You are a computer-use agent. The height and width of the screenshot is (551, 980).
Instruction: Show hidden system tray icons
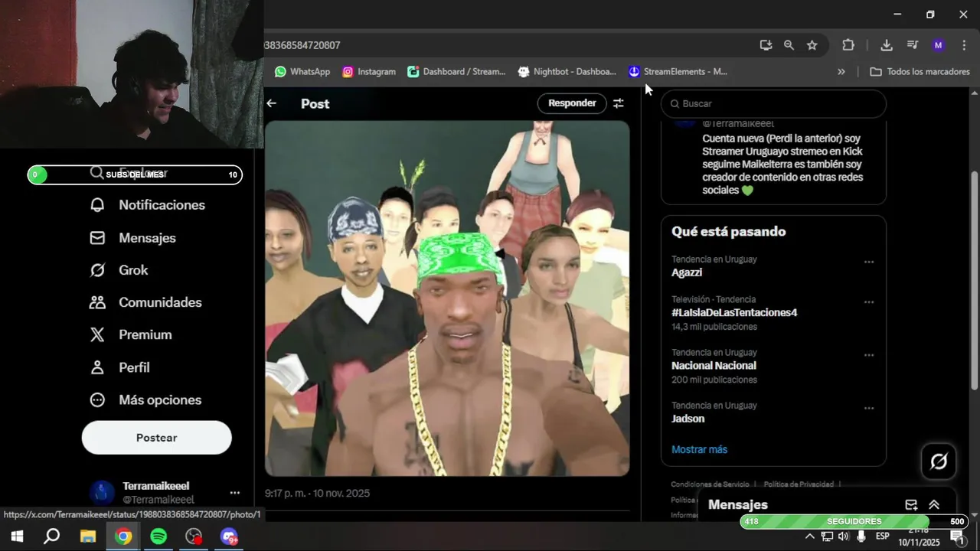pyautogui.click(x=810, y=536)
